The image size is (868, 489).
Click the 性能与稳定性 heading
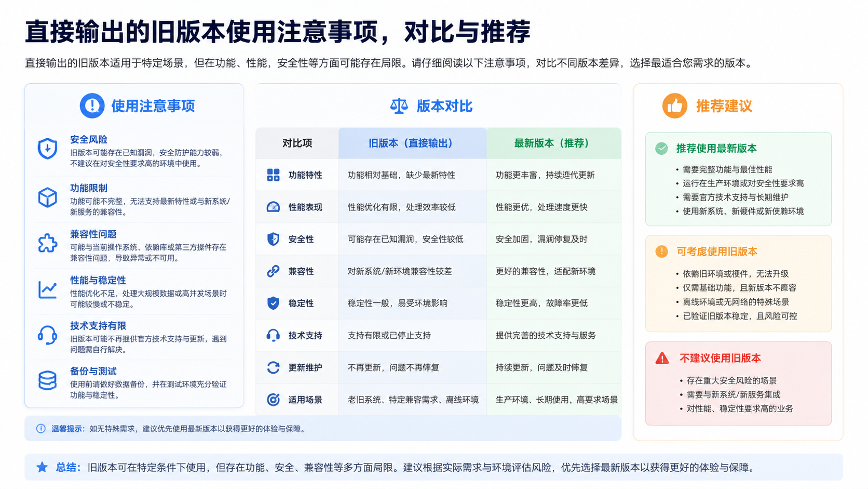pos(98,280)
